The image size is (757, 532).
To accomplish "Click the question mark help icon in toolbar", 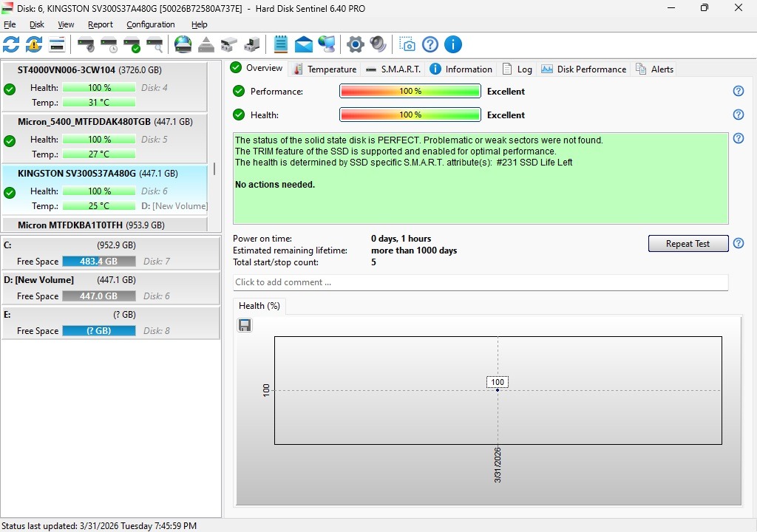I will (x=430, y=44).
